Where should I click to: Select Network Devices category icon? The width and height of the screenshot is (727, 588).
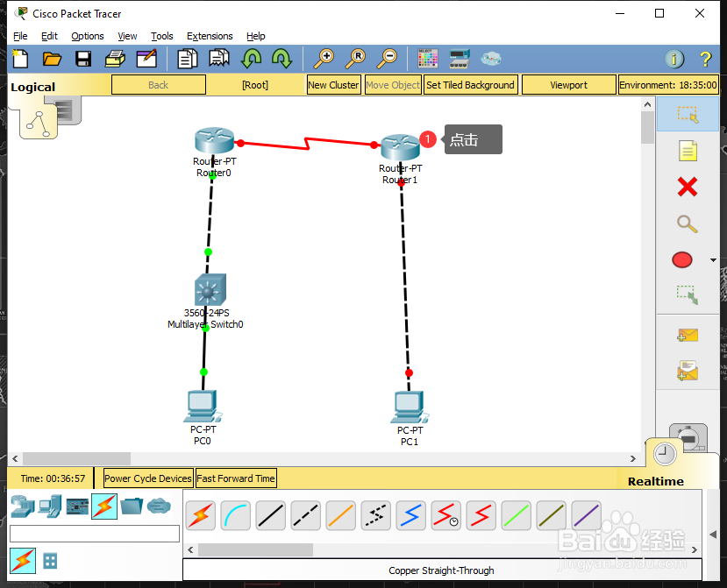23,506
